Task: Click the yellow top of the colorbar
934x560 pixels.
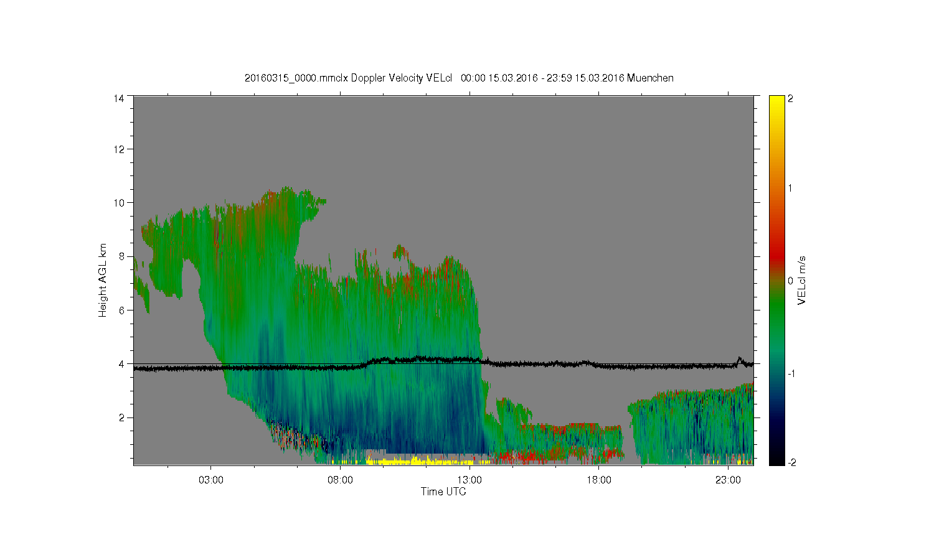Action: click(776, 106)
